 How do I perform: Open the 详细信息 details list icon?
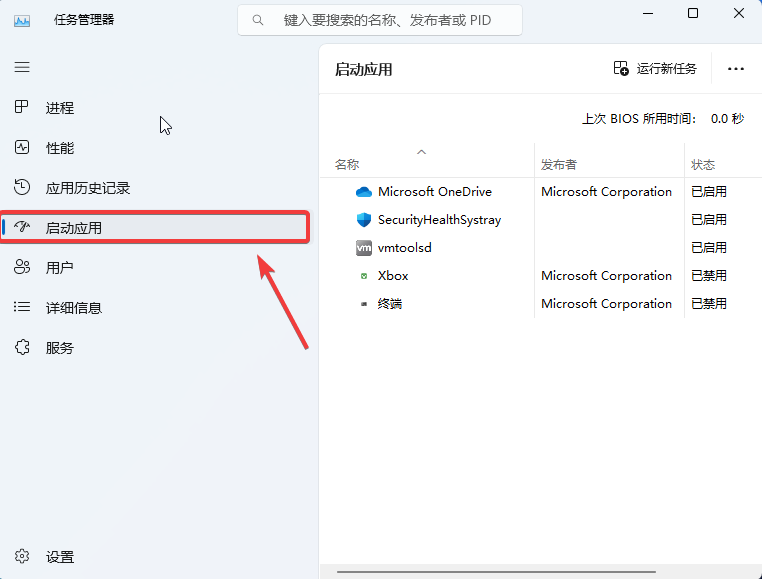(x=22, y=307)
